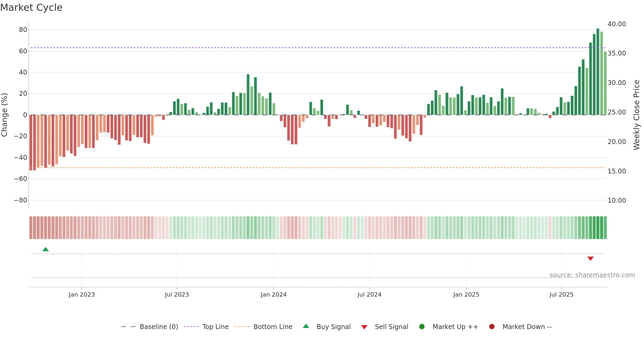644x362 pixels.
Task: Select the Jul 2025 axis label
Action: click(561, 294)
